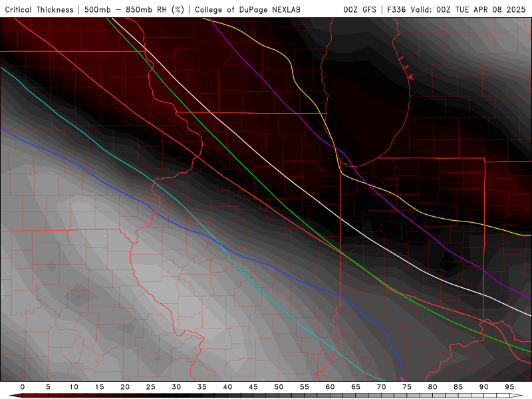The width and height of the screenshot is (532, 399).
Task: Click the color scale label "15"
Action: coord(99,387)
